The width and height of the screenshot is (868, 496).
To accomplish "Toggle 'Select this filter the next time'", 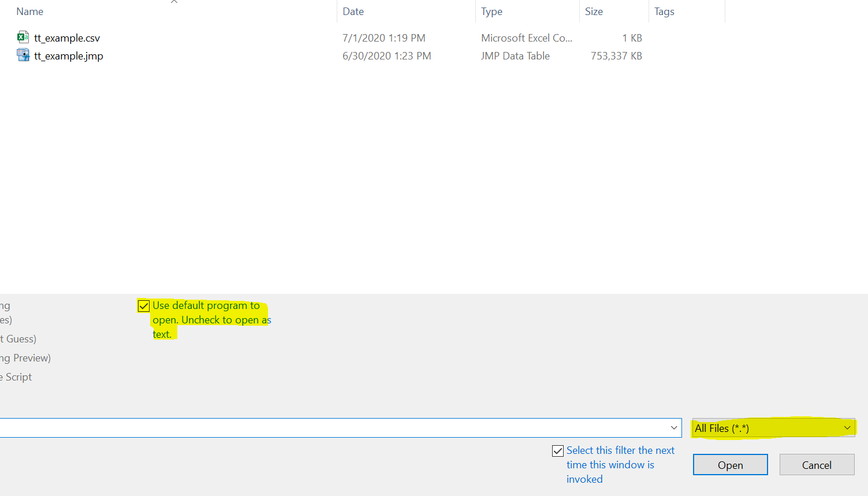I will tap(558, 450).
